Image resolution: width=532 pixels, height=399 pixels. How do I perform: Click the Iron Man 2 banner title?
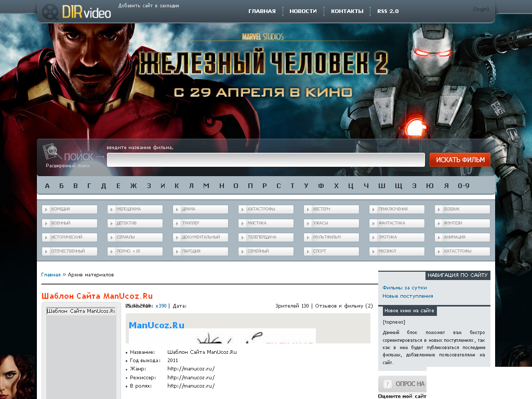pyautogui.click(x=263, y=63)
